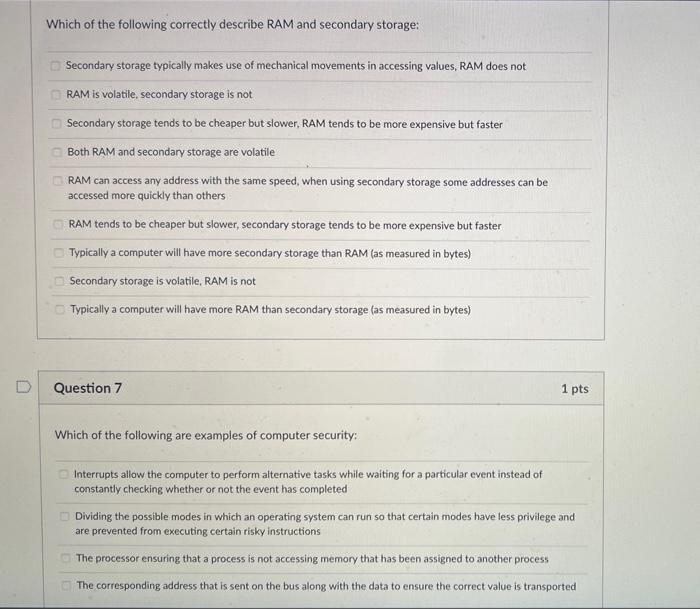Check 'Dividing the possible modes' answer box
700x609 pixels.
[x=65, y=518]
